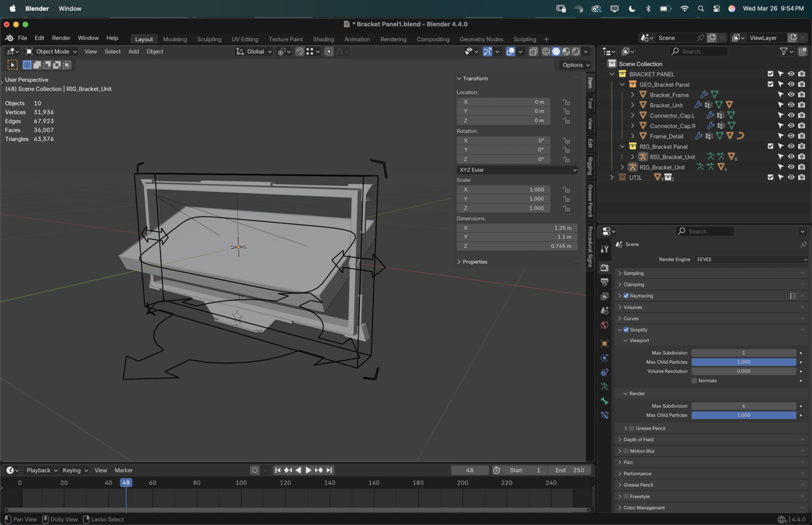Open the viewport Add menu
Screen dimensions: 812x525
(x=133, y=51)
